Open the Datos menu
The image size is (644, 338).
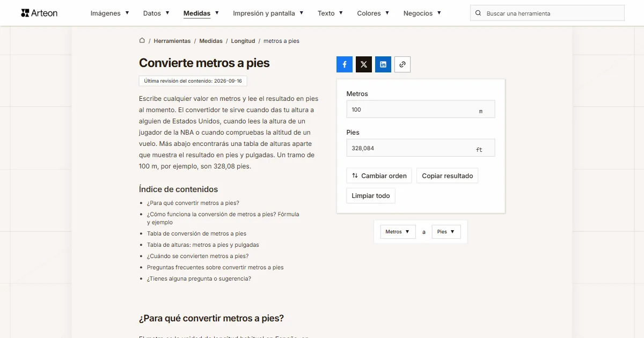[x=156, y=13]
